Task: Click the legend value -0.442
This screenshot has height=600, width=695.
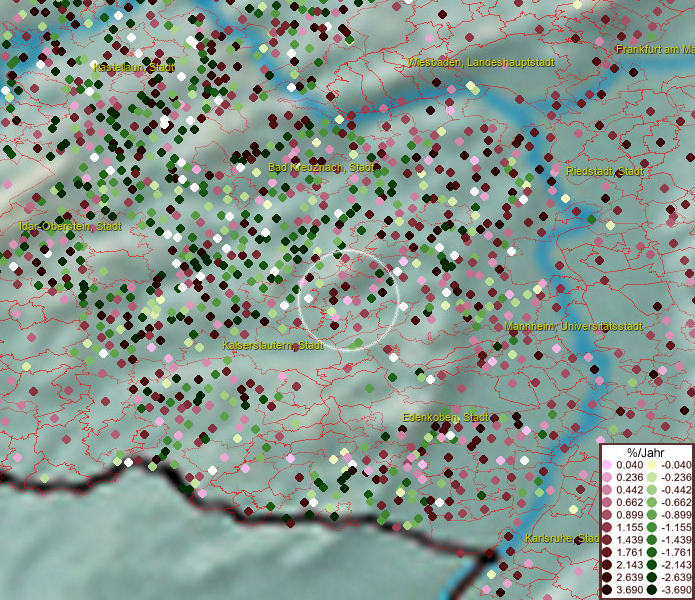Action: point(676,490)
